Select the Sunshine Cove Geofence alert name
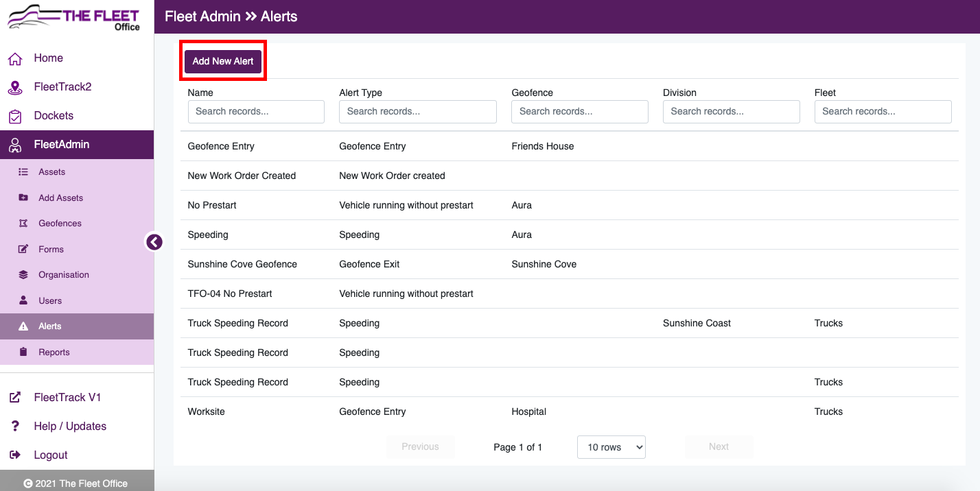The image size is (980, 491). 242,264
